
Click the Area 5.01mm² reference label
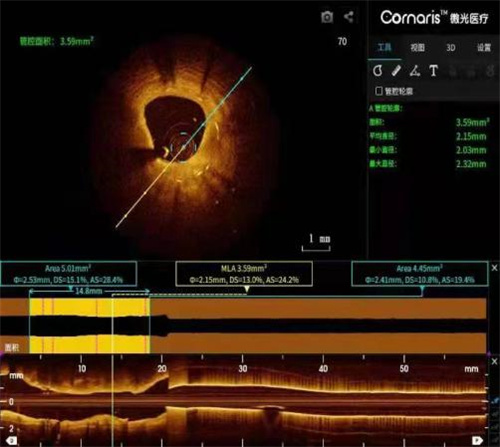tap(68, 274)
